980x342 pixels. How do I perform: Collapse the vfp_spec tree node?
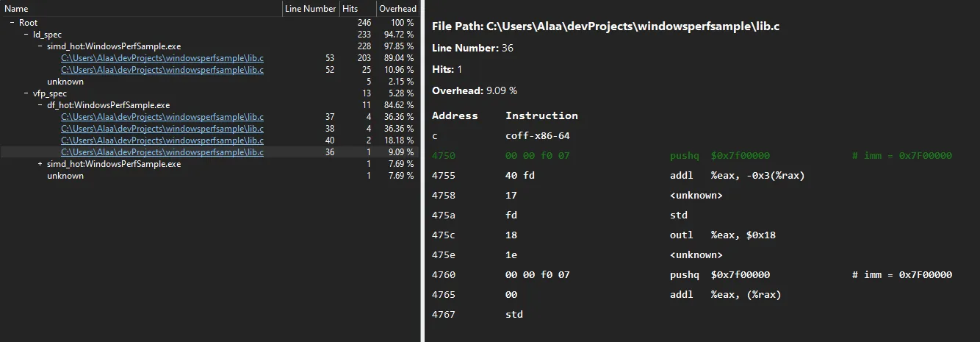tap(26, 93)
